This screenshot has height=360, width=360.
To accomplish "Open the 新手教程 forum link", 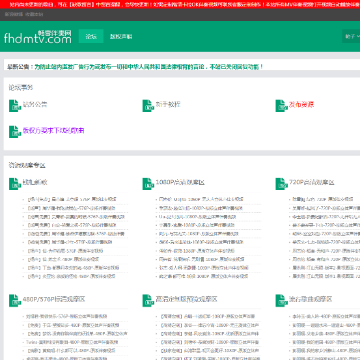I will (168, 104).
